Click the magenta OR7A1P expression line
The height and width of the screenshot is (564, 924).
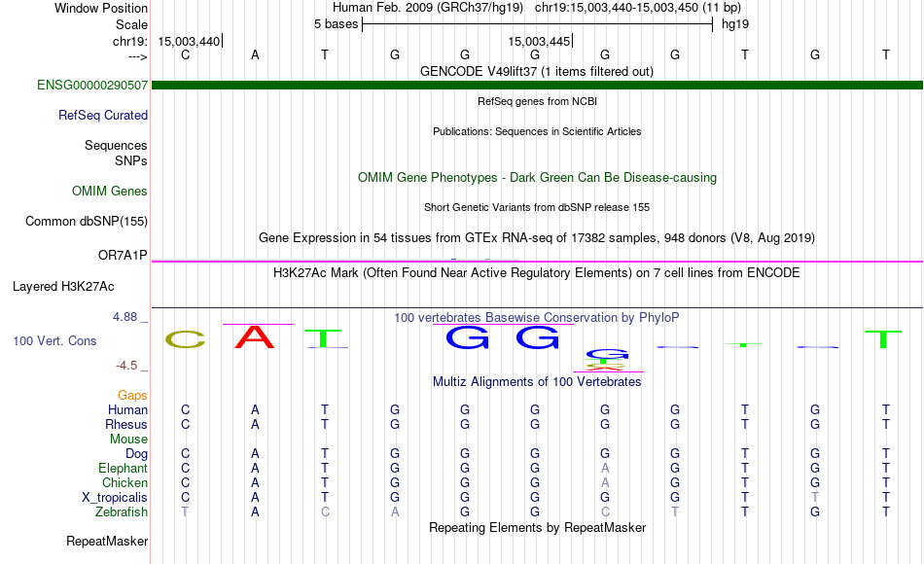pyautogui.click(x=537, y=261)
